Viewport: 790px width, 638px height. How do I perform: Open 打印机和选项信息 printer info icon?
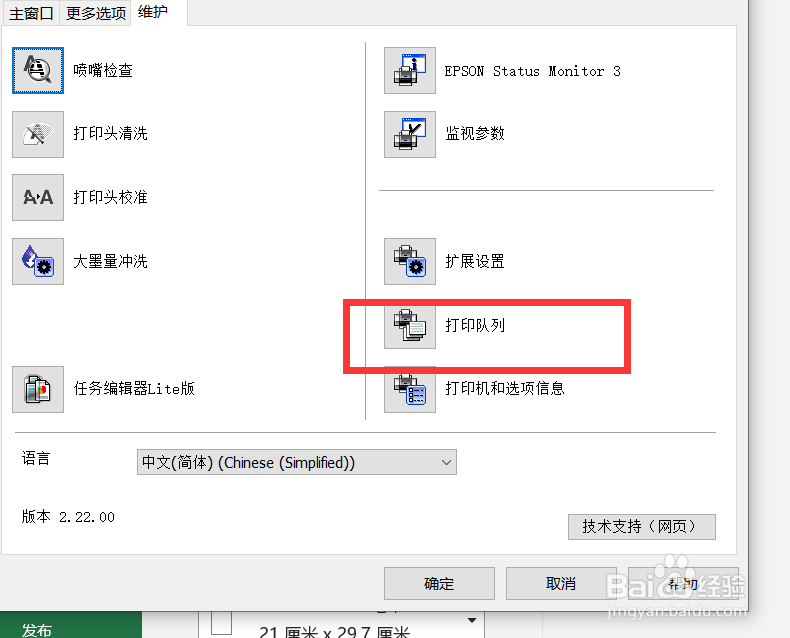point(410,389)
